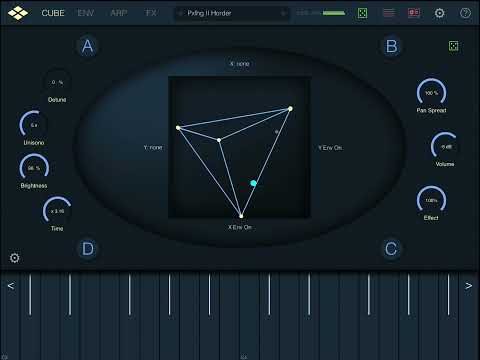Select sound source B
480x360 pixels.
392,46
